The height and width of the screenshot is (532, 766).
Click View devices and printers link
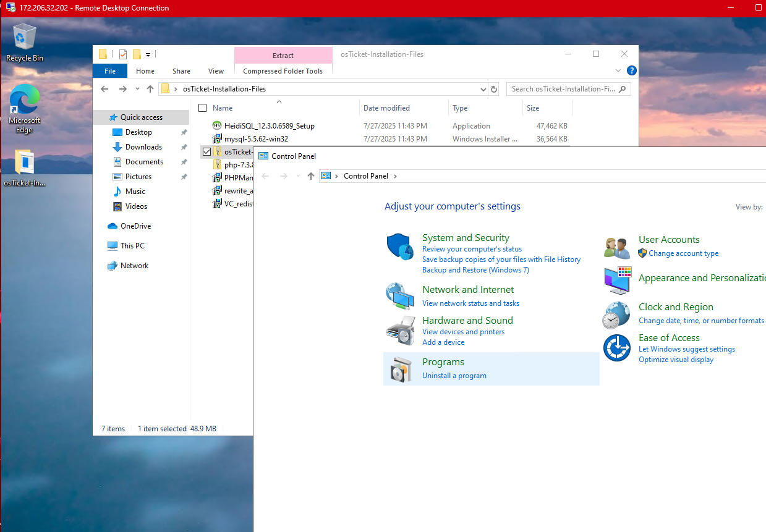[463, 332]
